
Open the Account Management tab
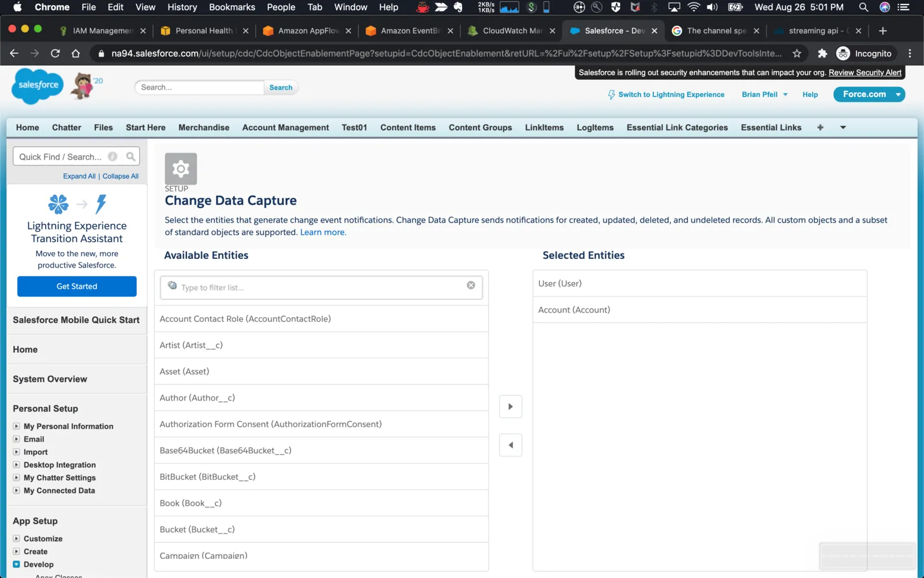pos(285,127)
